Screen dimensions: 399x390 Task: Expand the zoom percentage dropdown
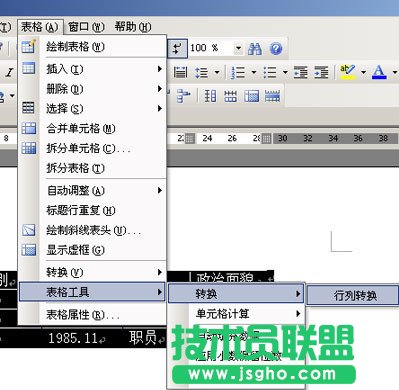click(x=238, y=49)
